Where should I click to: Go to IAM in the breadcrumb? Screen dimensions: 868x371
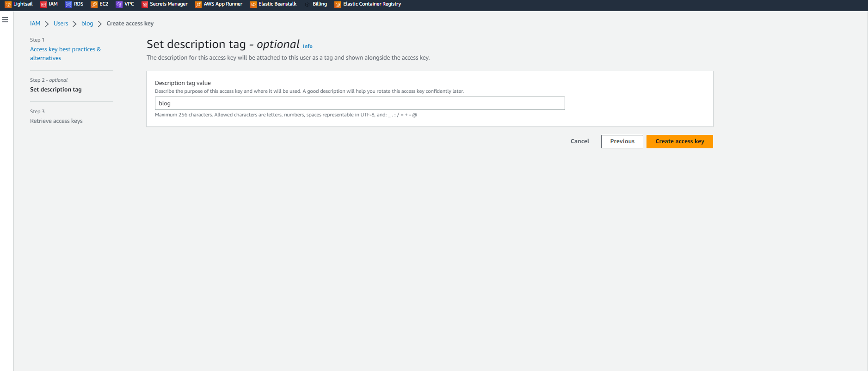(x=35, y=24)
